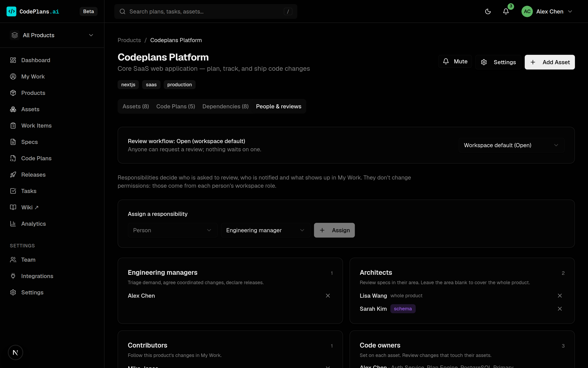Click the schema area tag
The image size is (588, 368).
[403, 309]
